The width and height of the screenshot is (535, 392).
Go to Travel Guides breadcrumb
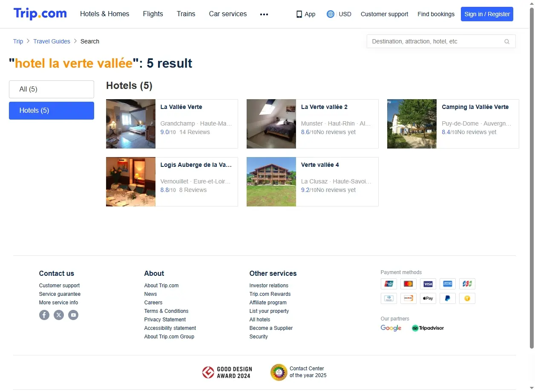(52, 41)
